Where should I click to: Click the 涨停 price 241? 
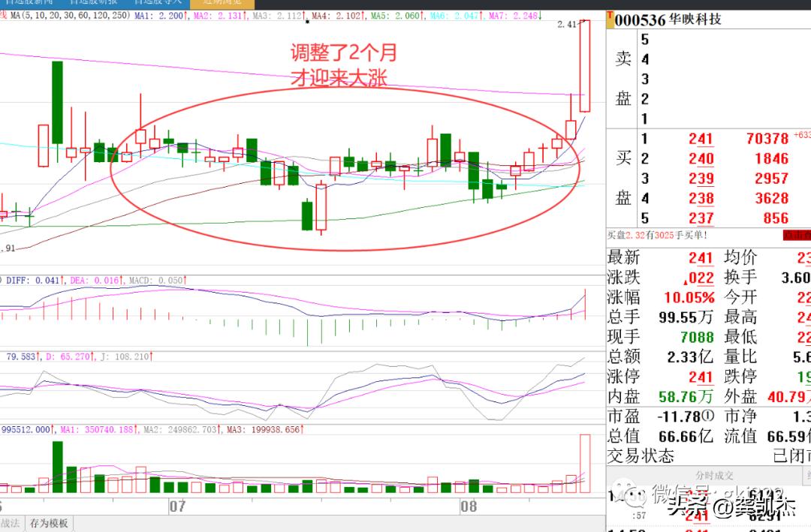(x=701, y=377)
